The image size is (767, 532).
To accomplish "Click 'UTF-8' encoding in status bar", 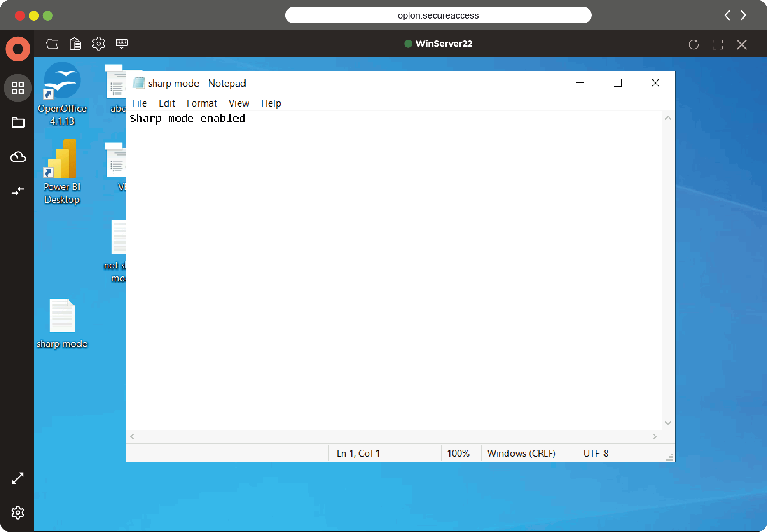I will 596,453.
